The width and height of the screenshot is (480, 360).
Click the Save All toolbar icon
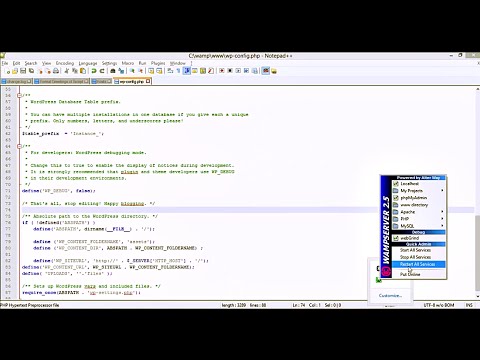pos(31,71)
